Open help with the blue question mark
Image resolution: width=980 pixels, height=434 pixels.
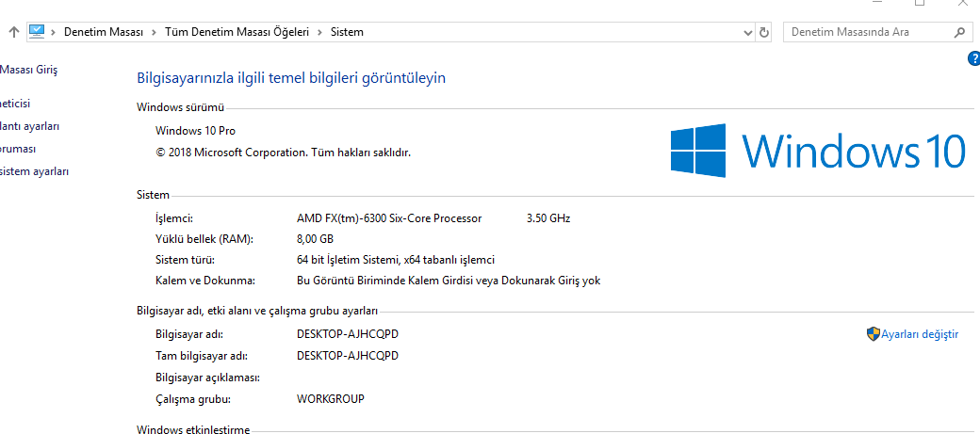point(973,58)
